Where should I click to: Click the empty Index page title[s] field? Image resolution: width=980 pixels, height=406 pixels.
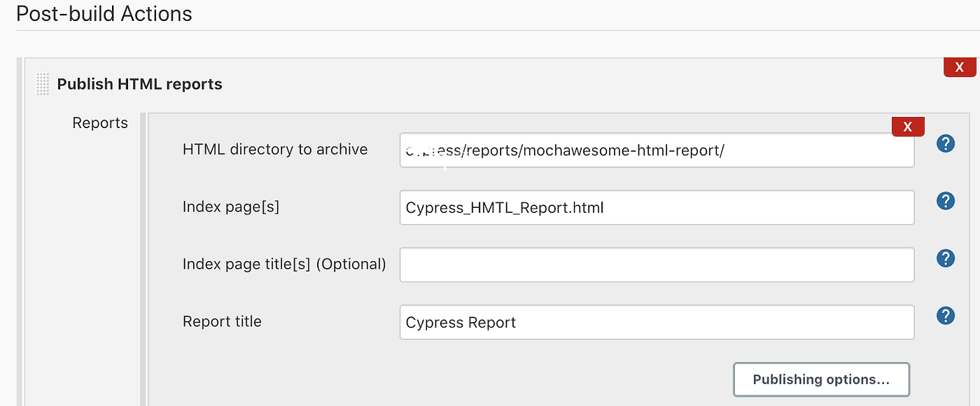656,265
